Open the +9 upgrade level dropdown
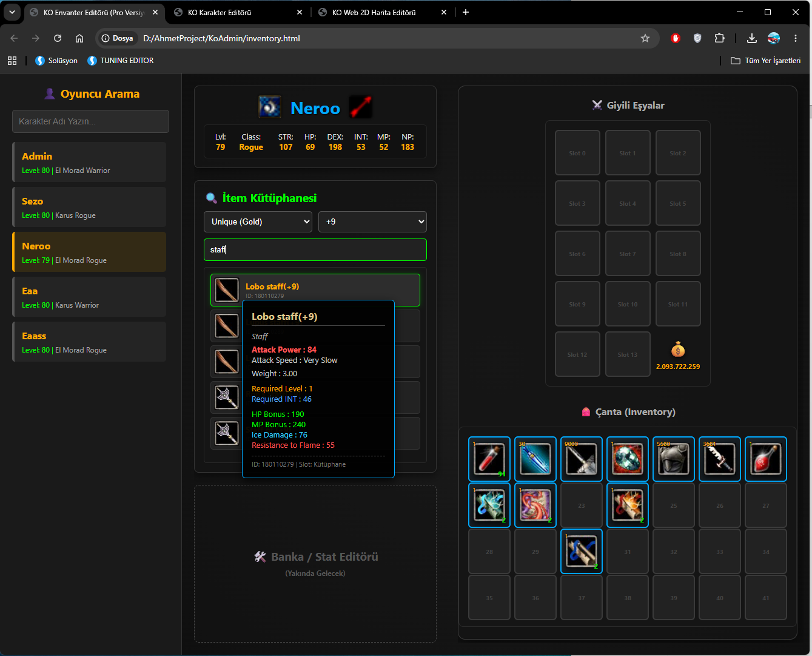The width and height of the screenshot is (812, 656). 372,221
